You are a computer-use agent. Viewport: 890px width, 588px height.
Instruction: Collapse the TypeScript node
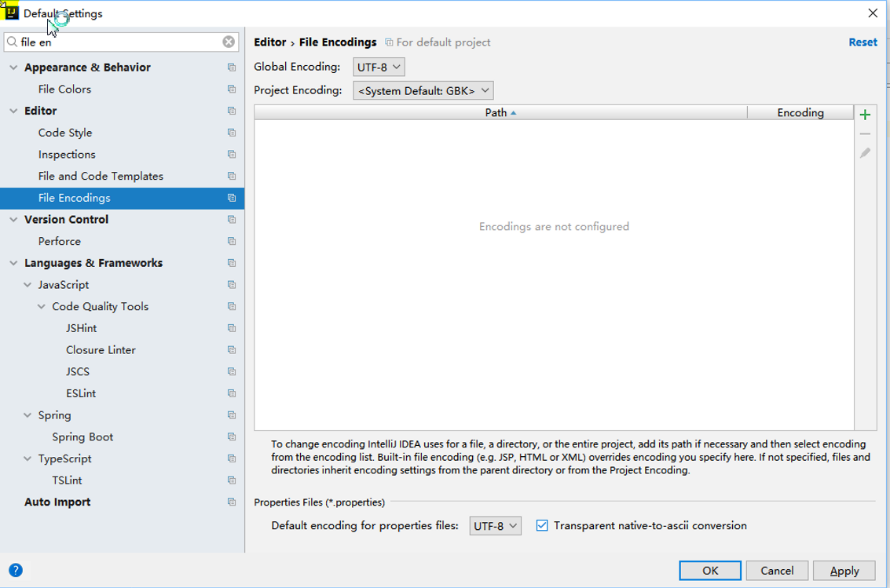point(27,458)
